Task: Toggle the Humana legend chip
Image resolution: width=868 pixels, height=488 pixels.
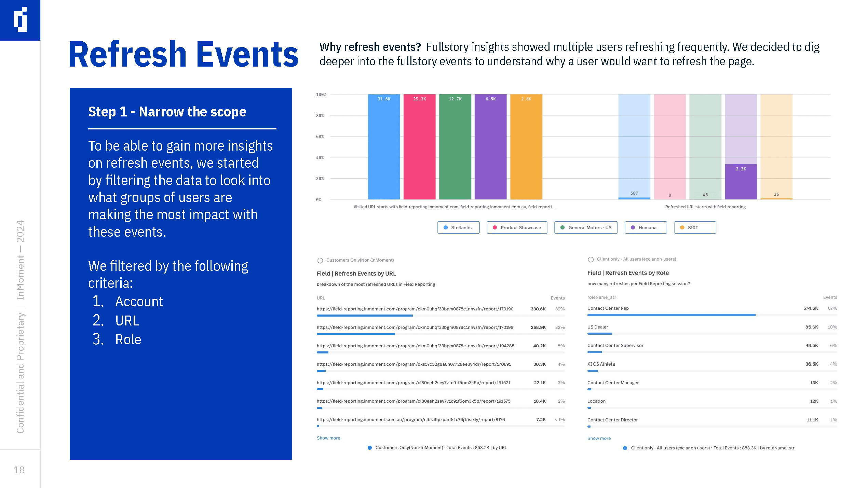Action: (x=646, y=227)
